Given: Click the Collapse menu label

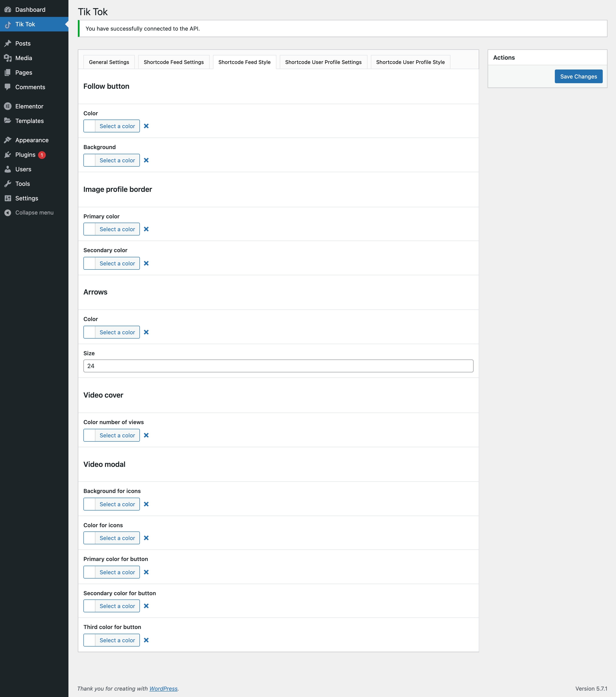Looking at the screenshot, I should click(34, 212).
